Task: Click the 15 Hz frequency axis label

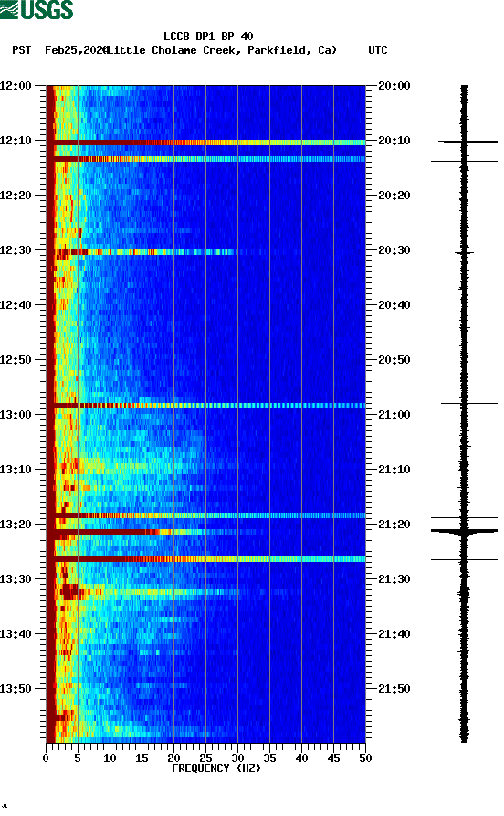Action: coord(142,758)
